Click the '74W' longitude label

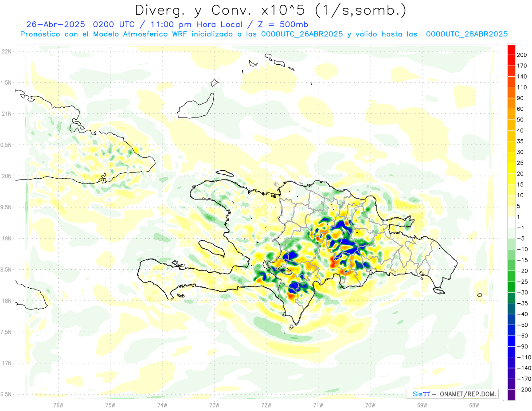pyautogui.click(x=162, y=405)
